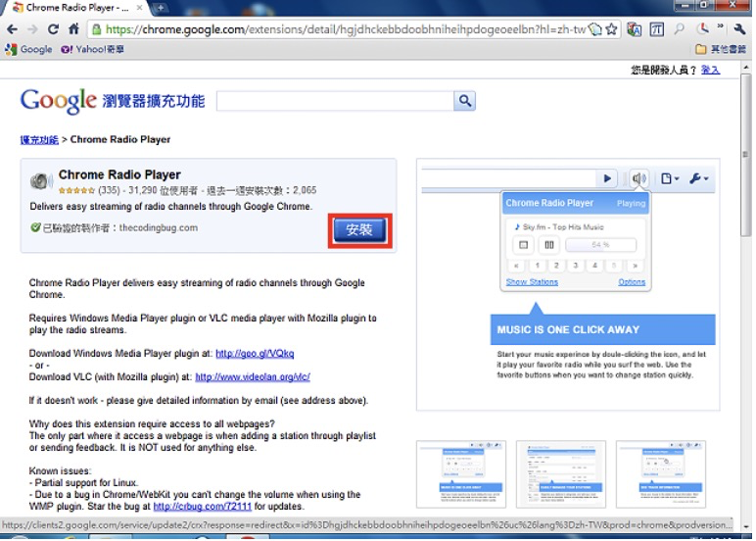Click the Google logo on extensions page
756x541 pixels.
click(59, 101)
